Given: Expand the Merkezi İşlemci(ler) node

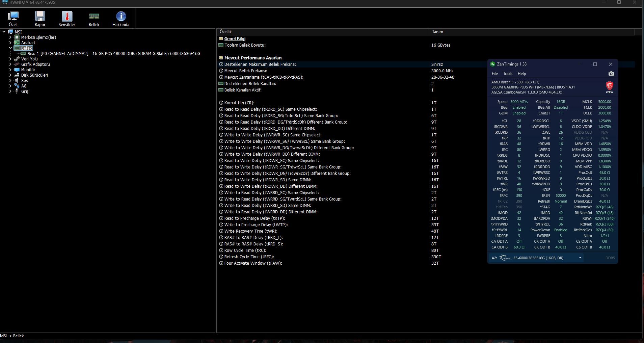Looking at the screenshot, I should tap(10, 37).
